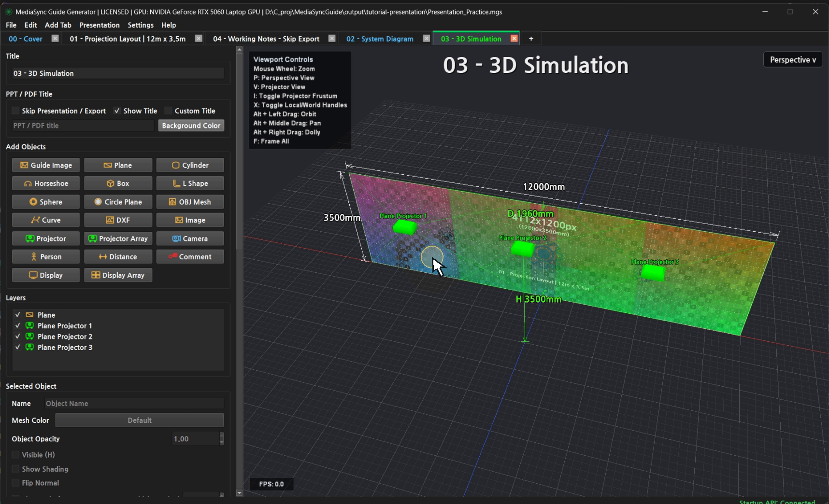Add a Display object
Viewport: 829px width, 504px height.
tap(46, 275)
